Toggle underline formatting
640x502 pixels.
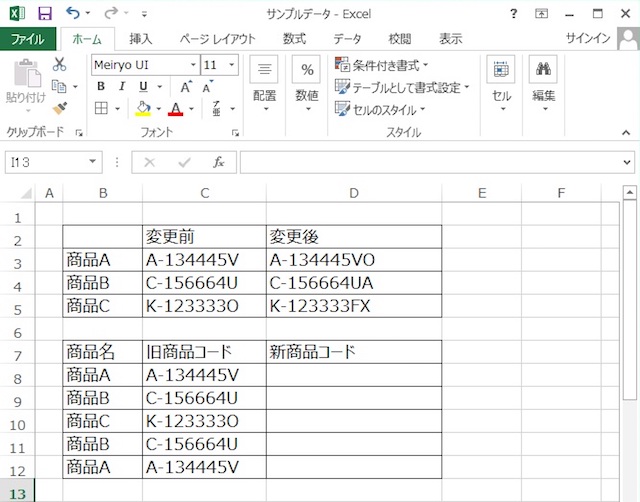coord(143,86)
